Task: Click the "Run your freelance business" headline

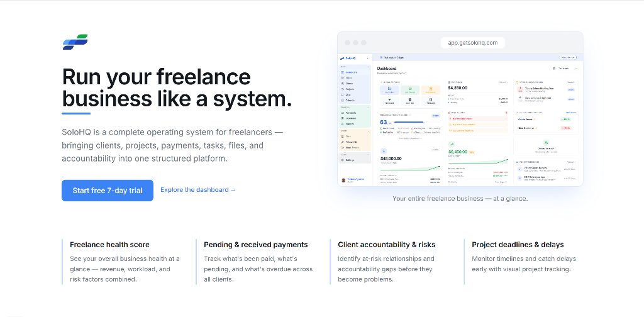Action: pyautogui.click(x=177, y=88)
